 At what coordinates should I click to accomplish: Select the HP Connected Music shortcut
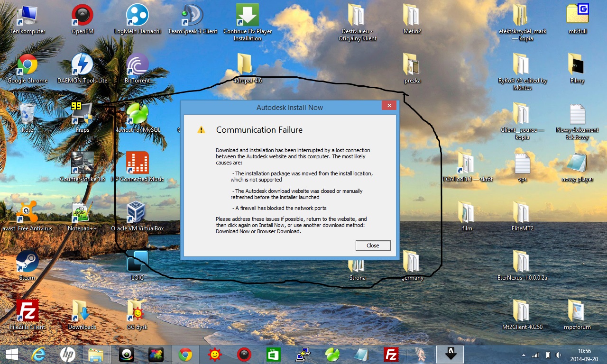(138, 168)
